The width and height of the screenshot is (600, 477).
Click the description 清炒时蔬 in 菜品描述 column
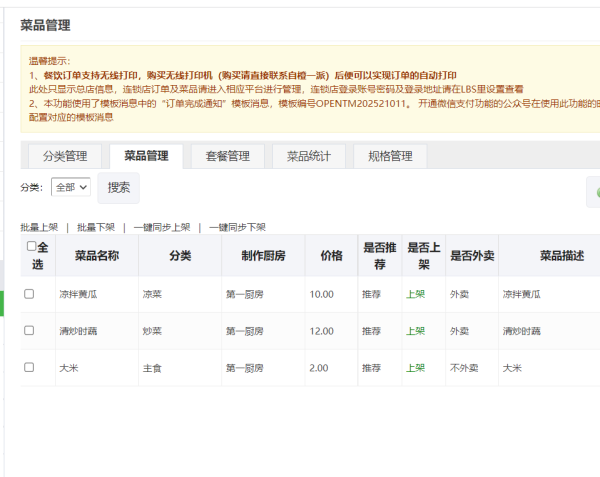[x=522, y=331]
